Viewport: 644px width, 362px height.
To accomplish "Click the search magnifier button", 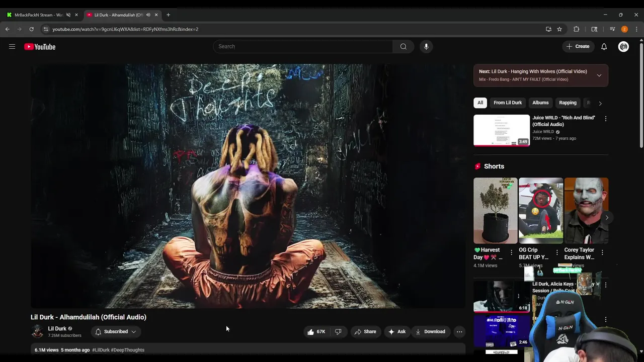I will coord(404,47).
